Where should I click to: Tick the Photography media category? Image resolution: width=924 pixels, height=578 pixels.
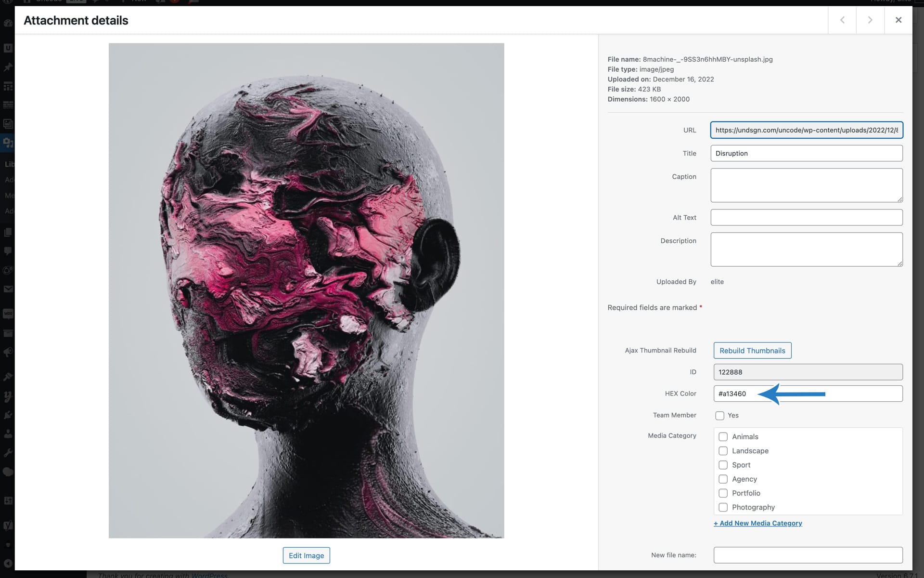(723, 507)
